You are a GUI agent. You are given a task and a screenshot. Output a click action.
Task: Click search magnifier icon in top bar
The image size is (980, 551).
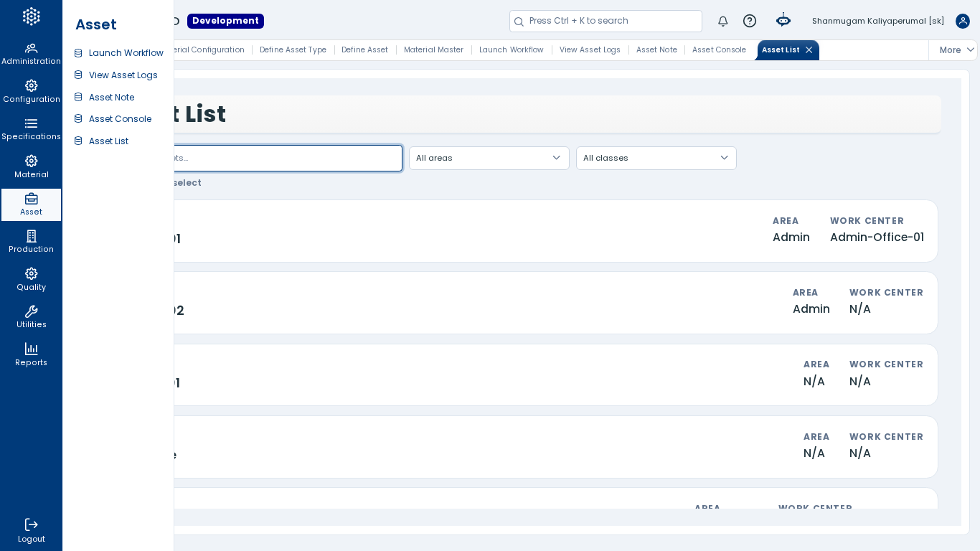tap(519, 22)
